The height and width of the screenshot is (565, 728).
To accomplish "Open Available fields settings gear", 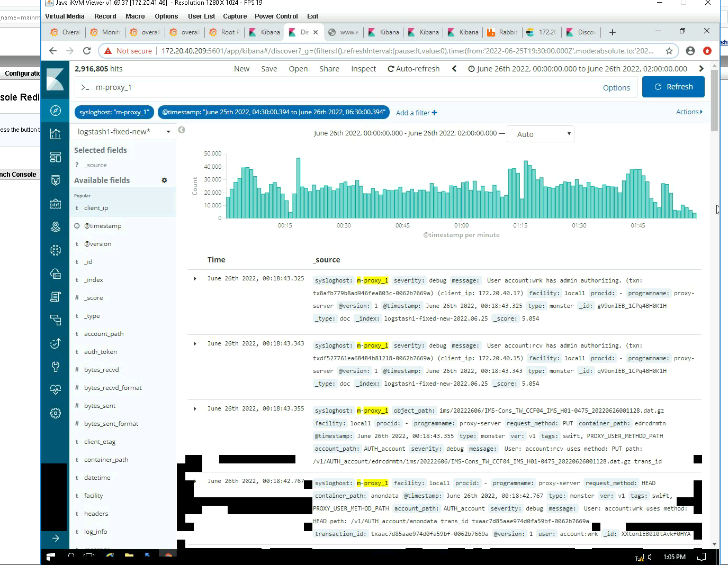I will 165,180.
